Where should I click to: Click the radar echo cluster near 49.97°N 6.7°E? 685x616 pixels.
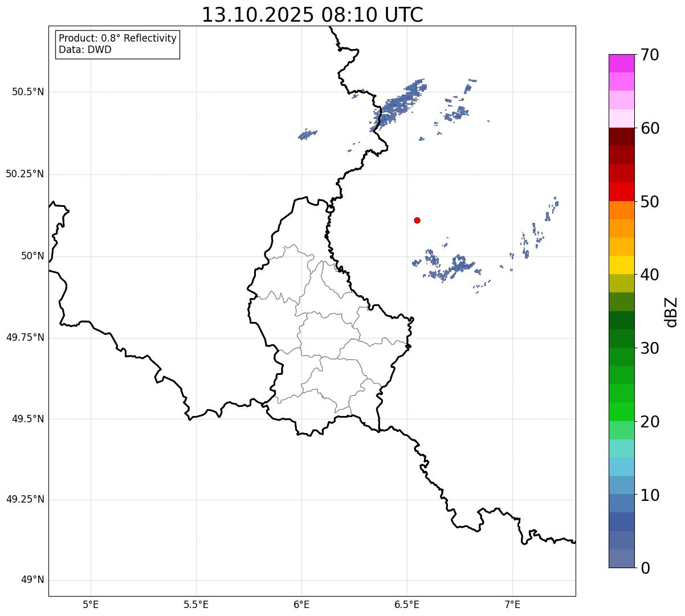click(447, 267)
